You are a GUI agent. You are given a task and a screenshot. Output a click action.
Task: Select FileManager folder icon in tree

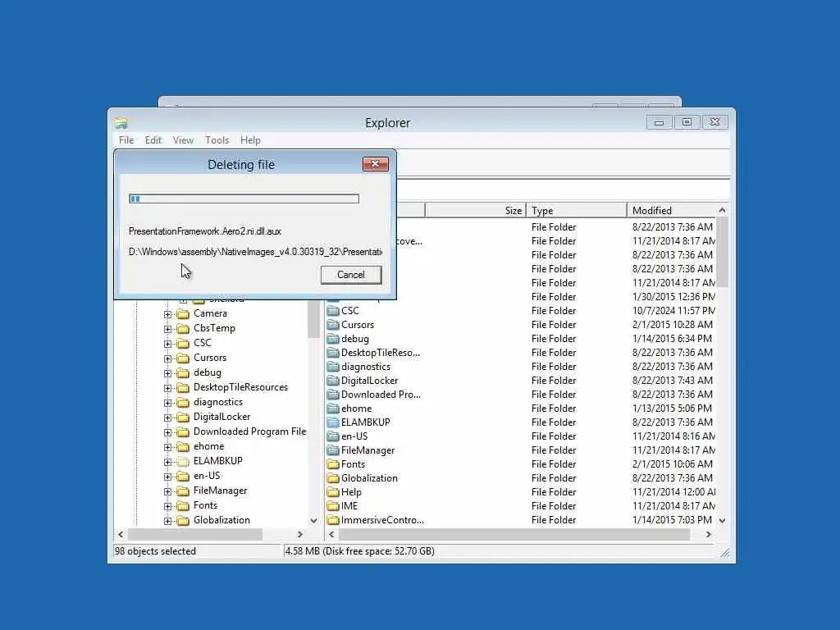tap(183, 491)
